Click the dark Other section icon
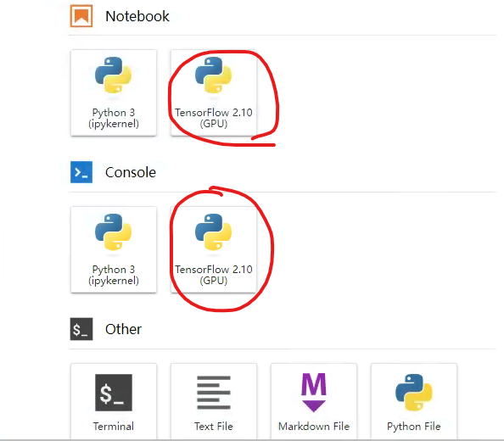 (x=81, y=329)
